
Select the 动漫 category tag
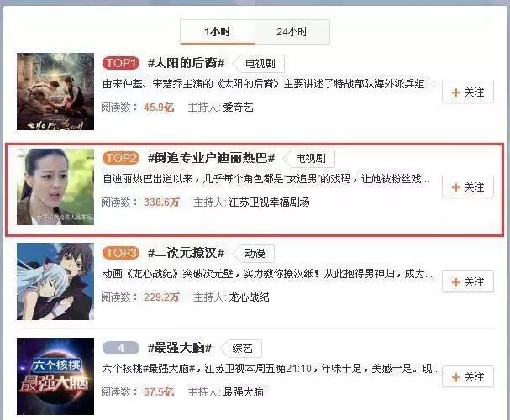(255, 253)
